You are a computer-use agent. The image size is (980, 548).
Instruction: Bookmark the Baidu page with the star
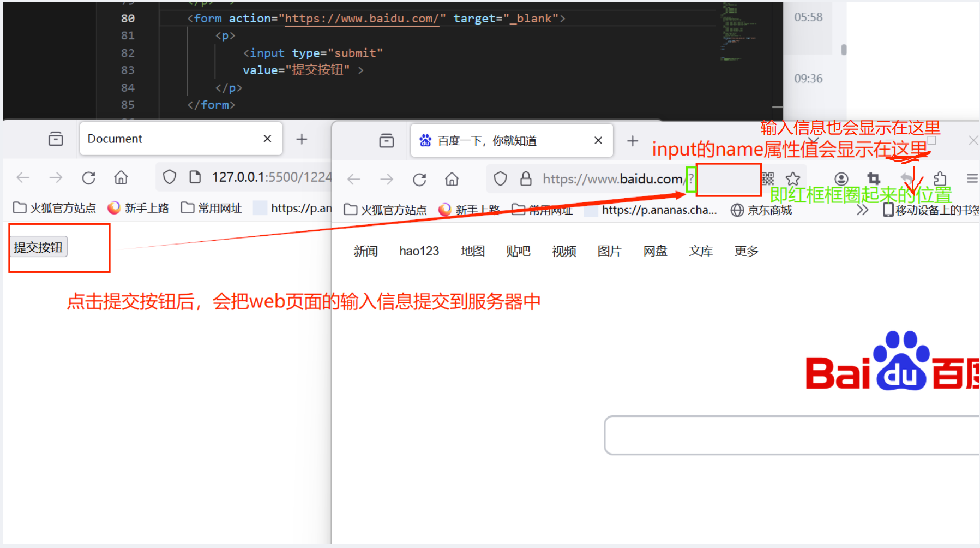793,178
